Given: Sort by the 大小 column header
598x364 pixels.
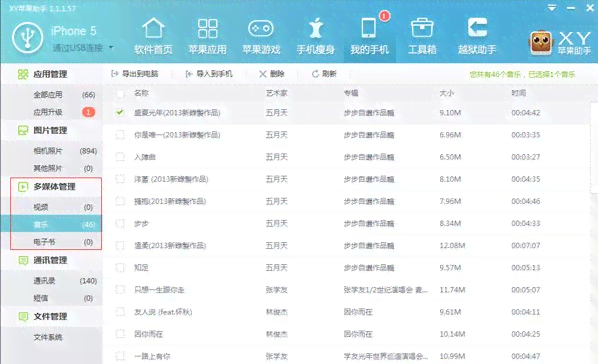Looking at the screenshot, I should pyautogui.click(x=447, y=93).
